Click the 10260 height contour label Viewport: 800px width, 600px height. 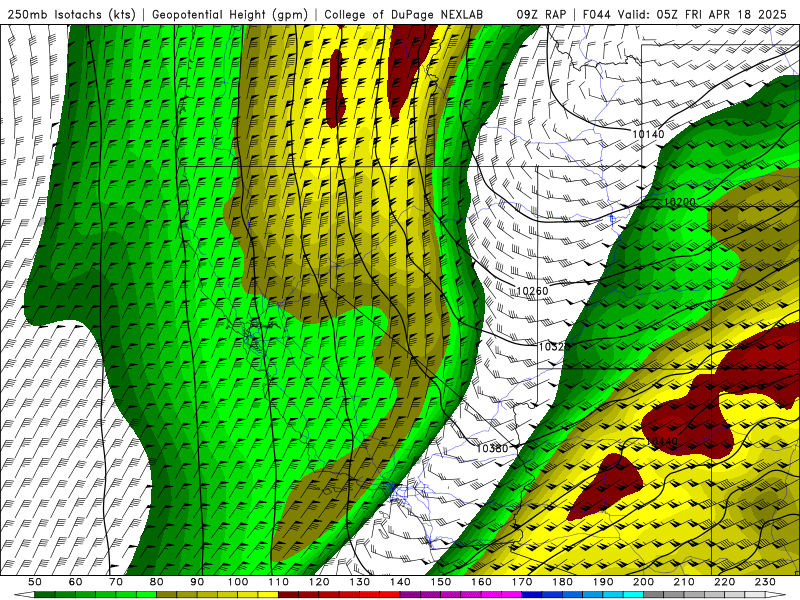[x=532, y=291]
